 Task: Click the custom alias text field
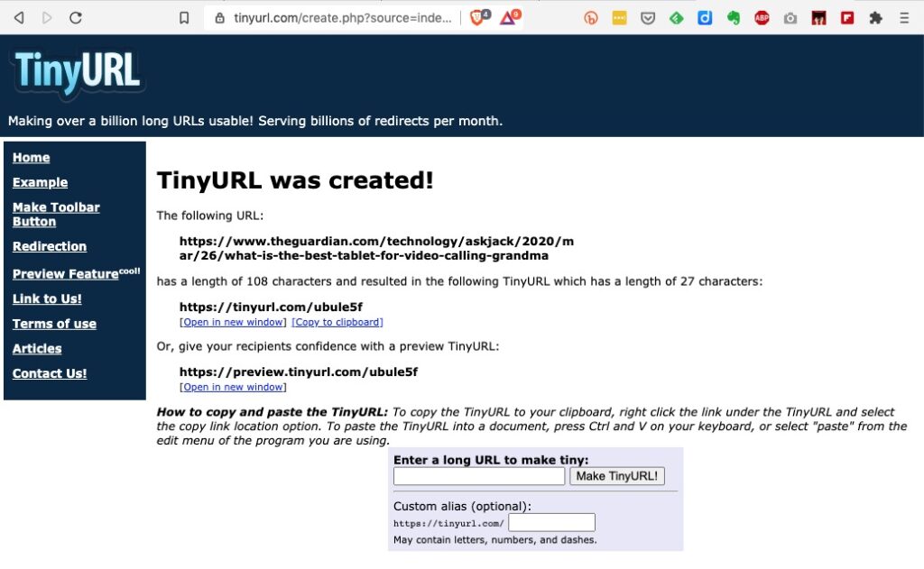[x=551, y=523]
